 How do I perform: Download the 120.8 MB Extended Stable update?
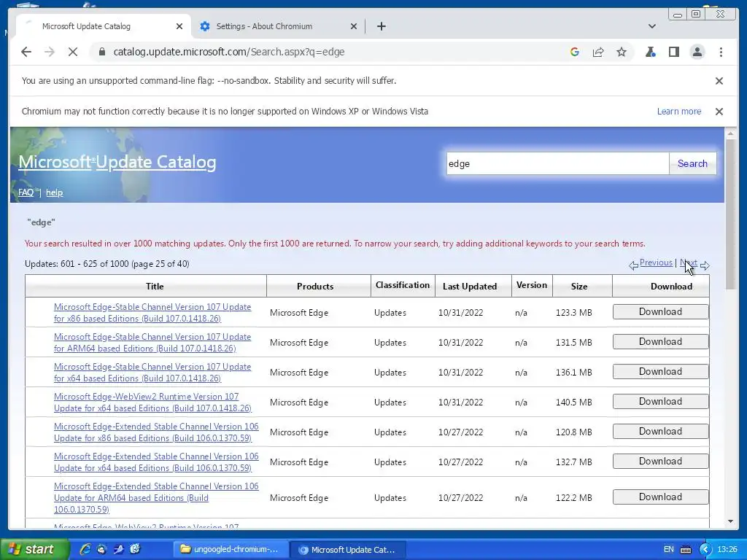pyautogui.click(x=660, y=432)
